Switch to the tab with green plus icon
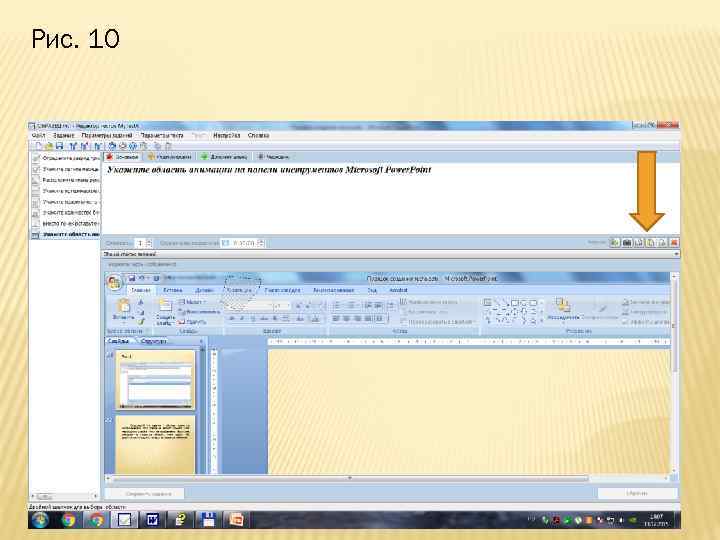The image size is (720, 540). (x=224, y=157)
